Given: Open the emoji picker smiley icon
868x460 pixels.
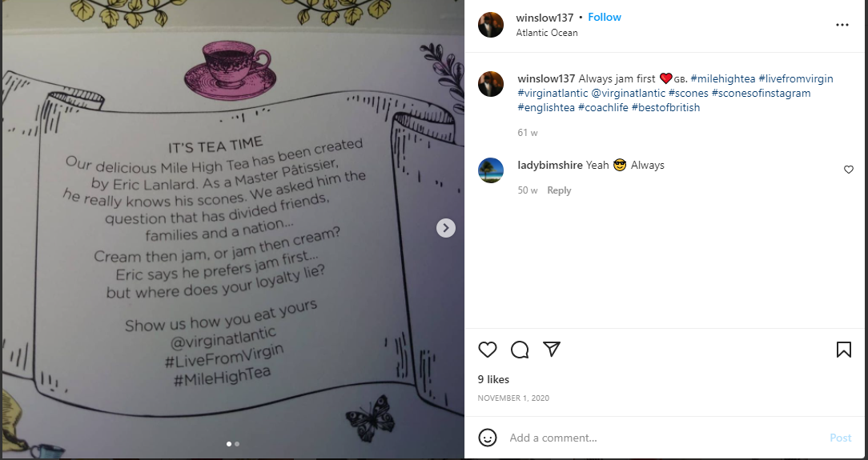Looking at the screenshot, I should pos(487,438).
